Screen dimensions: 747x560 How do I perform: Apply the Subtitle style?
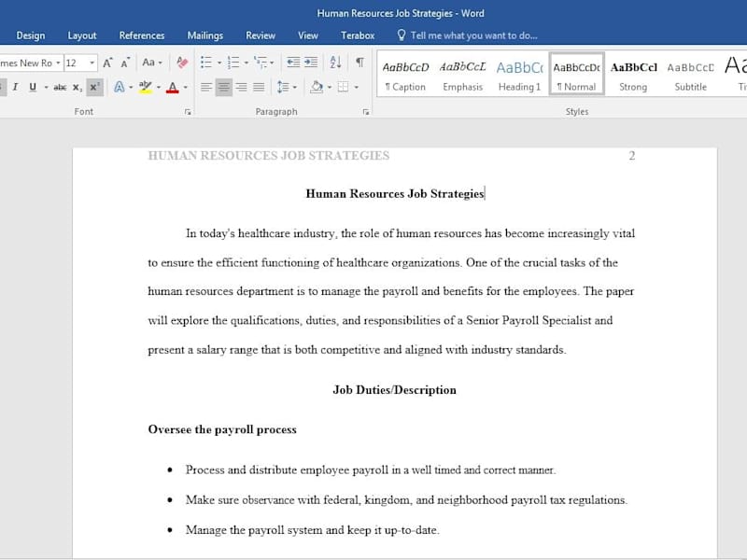pyautogui.click(x=690, y=75)
